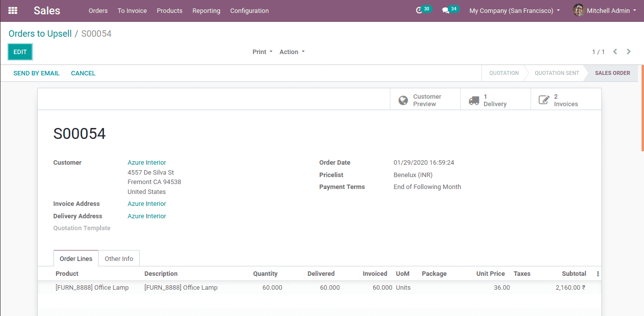644x316 pixels.
Task: Sort by Invoiced column header
Action: click(375, 274)
